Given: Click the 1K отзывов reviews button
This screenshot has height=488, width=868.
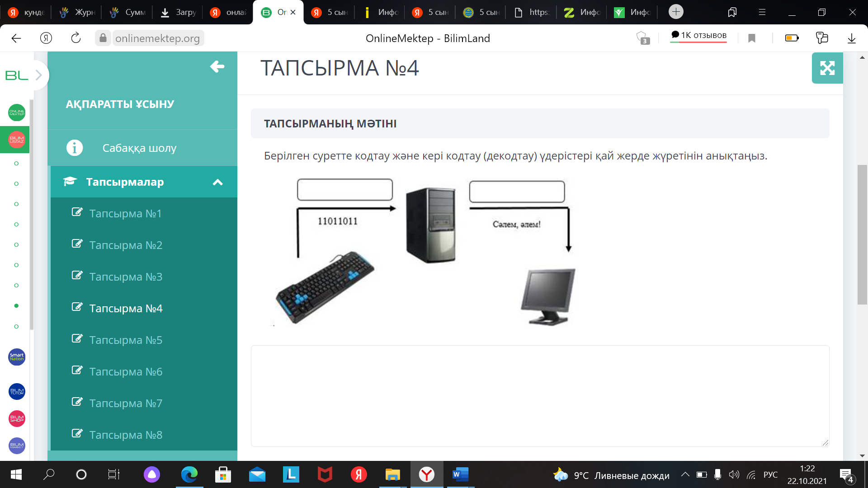Looking at the screenshot, I should 698,35.
